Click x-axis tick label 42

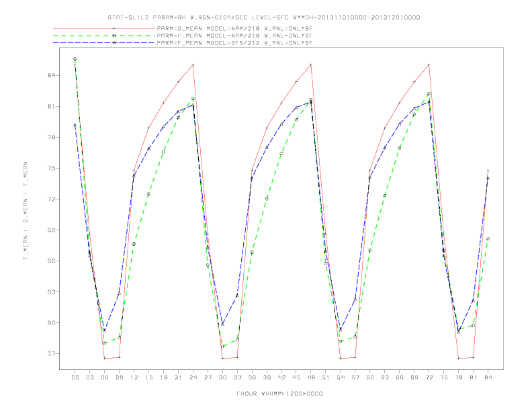(281, 377)
